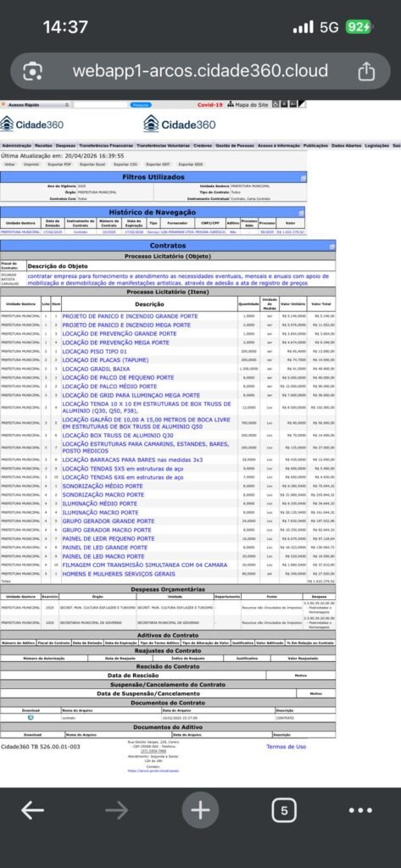Open the Acesso Rápido dropdown
Screen dimensions: 401x868
(36, 104)
